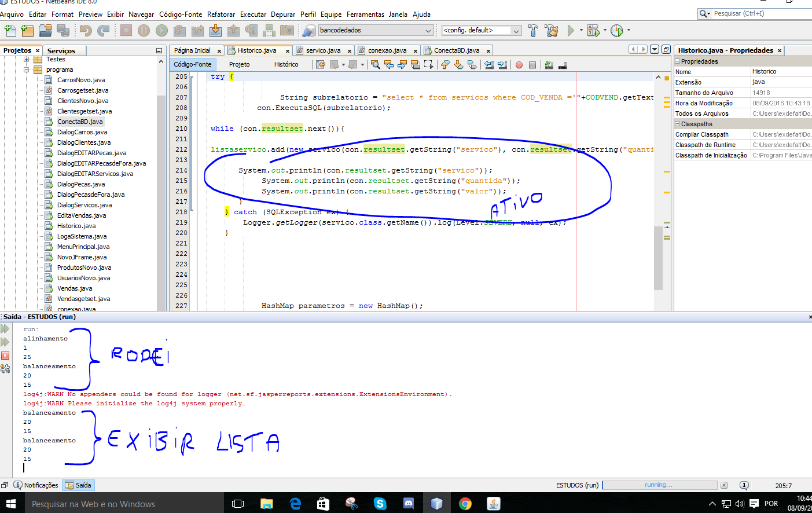This screenshot has height=513, width=812.
Task: Undo the last edit in toolbar
Action: coord(86,30)
